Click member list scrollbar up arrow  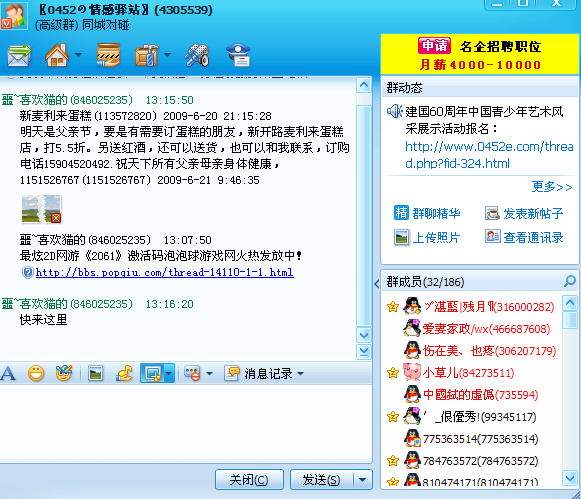click(x=570, y=303)
